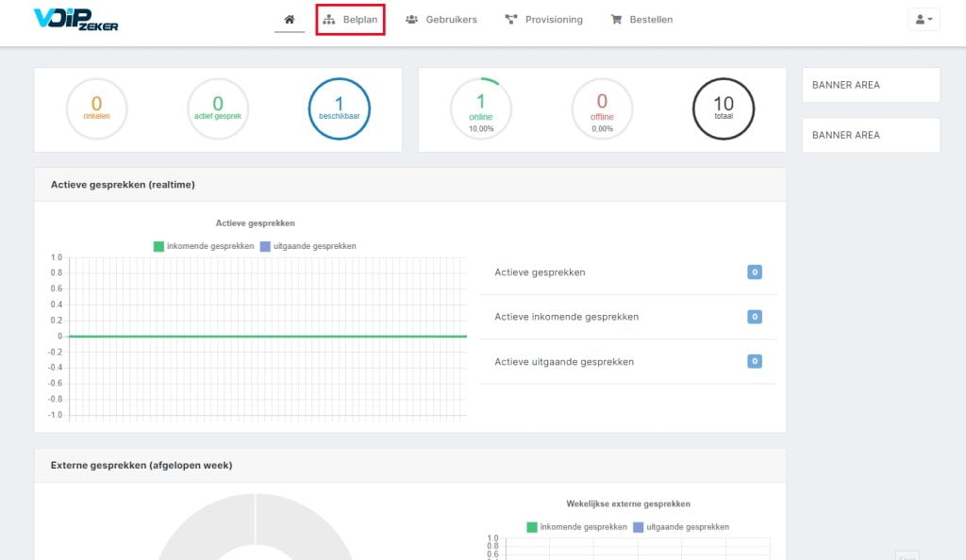Open the Provisioning menu
Image resolution: width=966 pixels, height=560 pixels.
point(543,20)
